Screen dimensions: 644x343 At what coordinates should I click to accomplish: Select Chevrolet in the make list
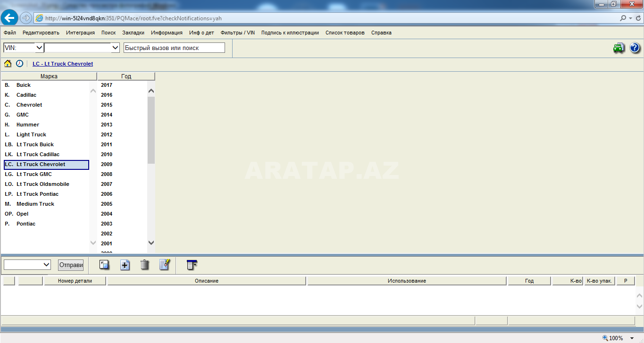(x=29, y=105)
